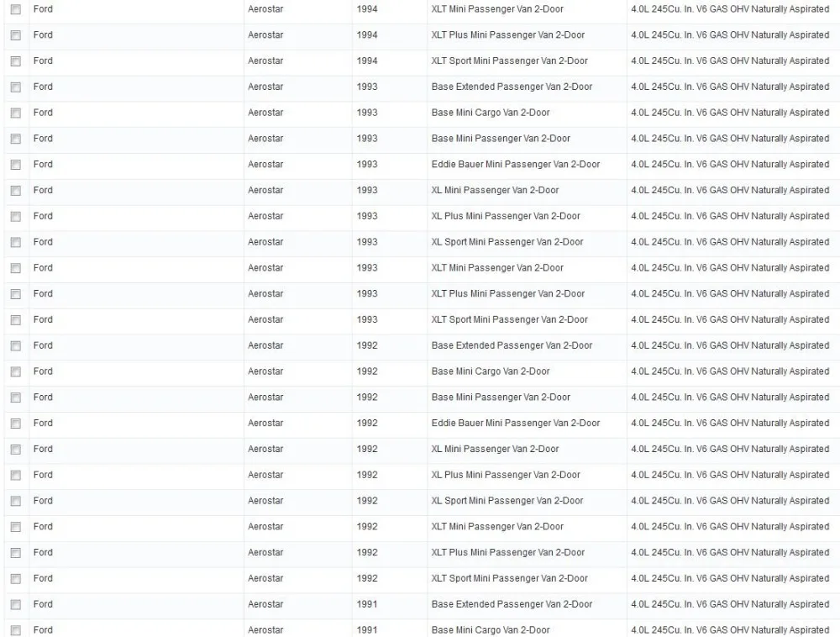The image size is (840, 637).
Task: Click the 1992 XLT Sport Mini Passenger Van trim
Action: coord(510,579)
